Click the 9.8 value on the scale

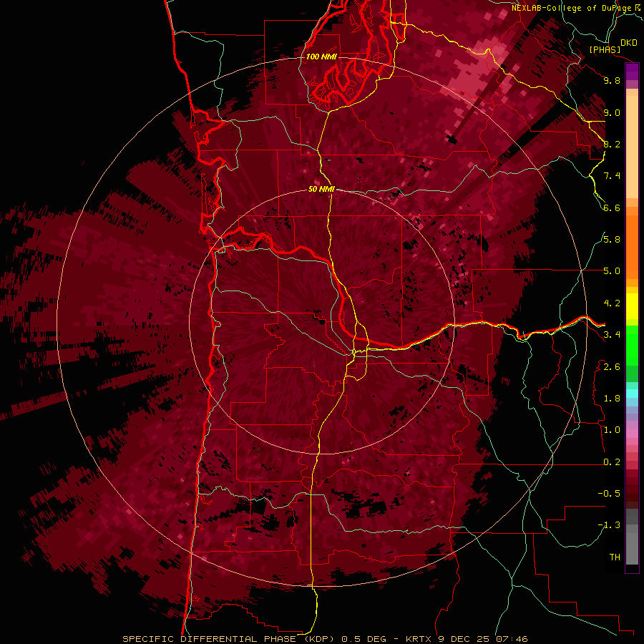(x=612, y=80)
